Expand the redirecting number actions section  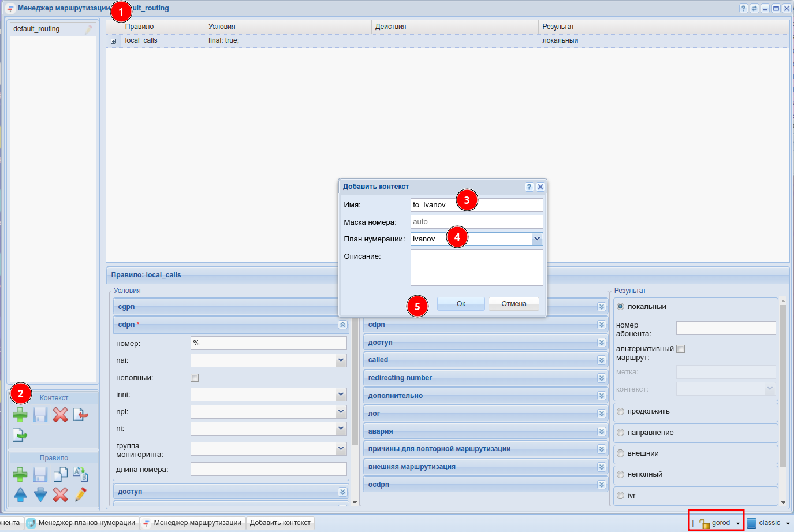[602, 378]
